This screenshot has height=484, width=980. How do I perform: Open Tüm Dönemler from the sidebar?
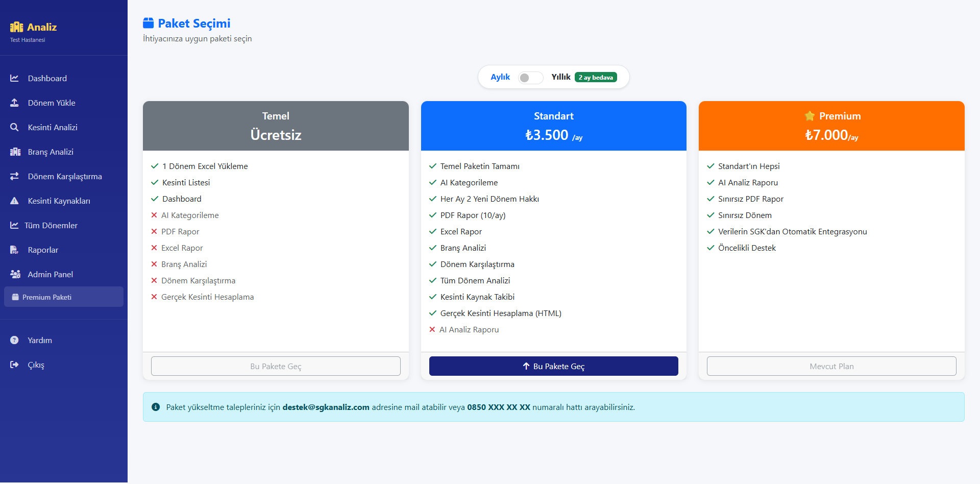pos(51,225)
